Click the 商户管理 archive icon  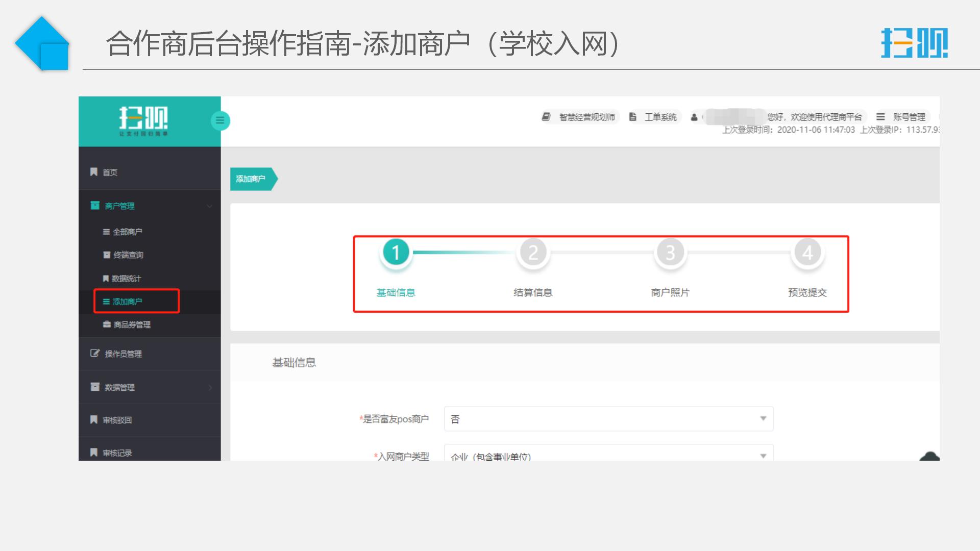[95, 206]
